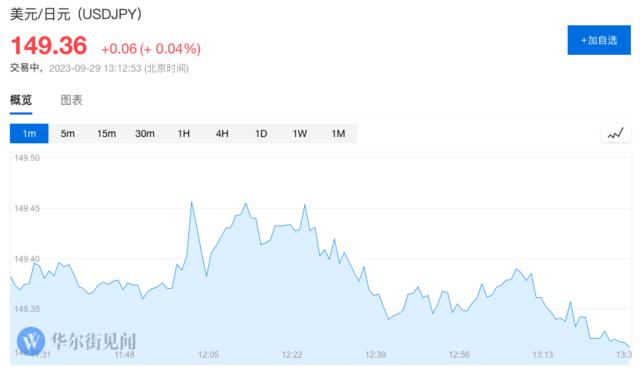Click the 12:39 time axis label
The width and height of the screenshot is (640, 371).
376,354
